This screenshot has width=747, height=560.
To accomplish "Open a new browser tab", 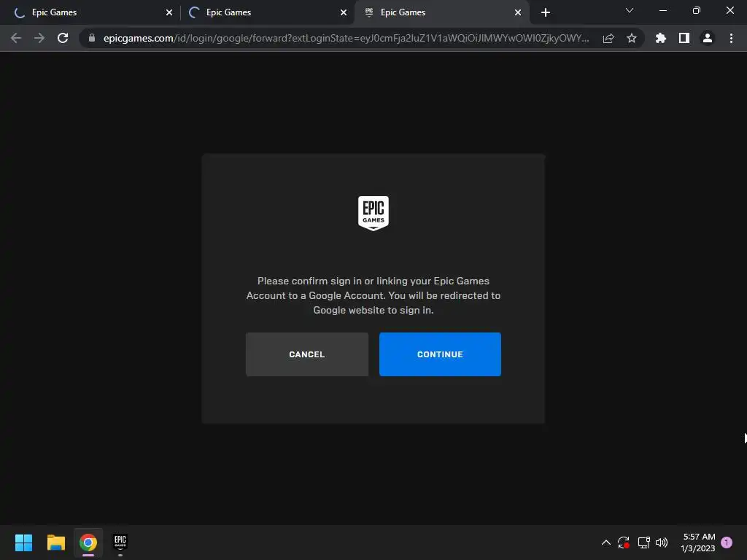I will pos(546,12).
